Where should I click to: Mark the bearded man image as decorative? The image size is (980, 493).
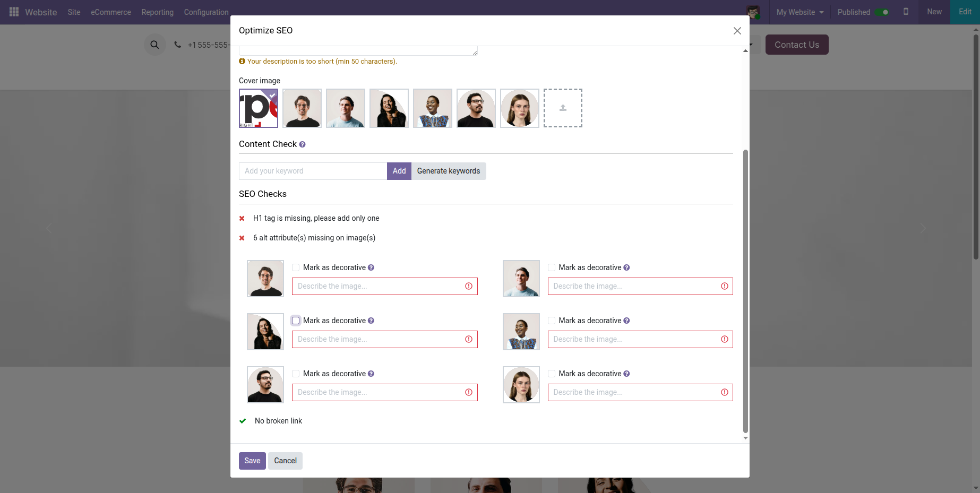(296, 267)
